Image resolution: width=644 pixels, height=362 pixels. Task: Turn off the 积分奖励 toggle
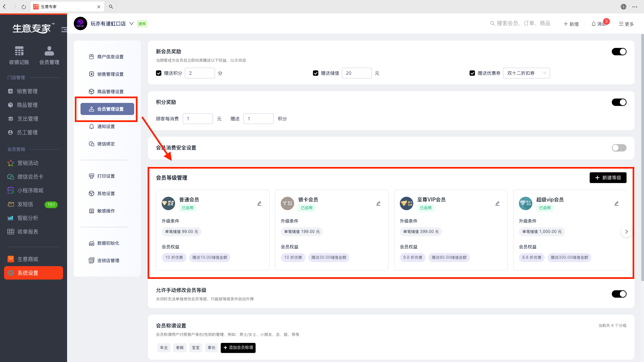[619, 102]
